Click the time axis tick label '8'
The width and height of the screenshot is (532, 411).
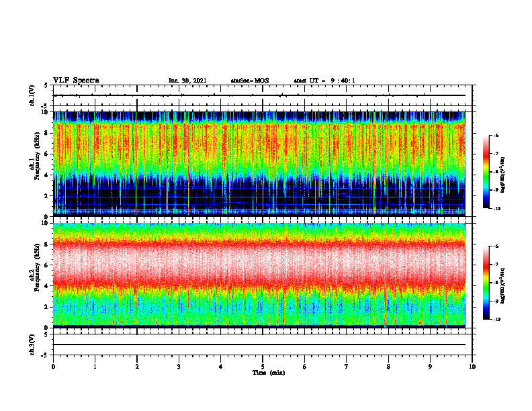coord(388,367)
